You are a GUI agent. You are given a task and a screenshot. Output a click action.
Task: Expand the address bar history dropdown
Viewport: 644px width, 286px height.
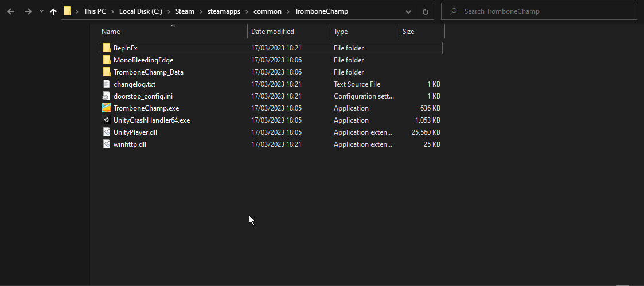click(x=408, y=11)
